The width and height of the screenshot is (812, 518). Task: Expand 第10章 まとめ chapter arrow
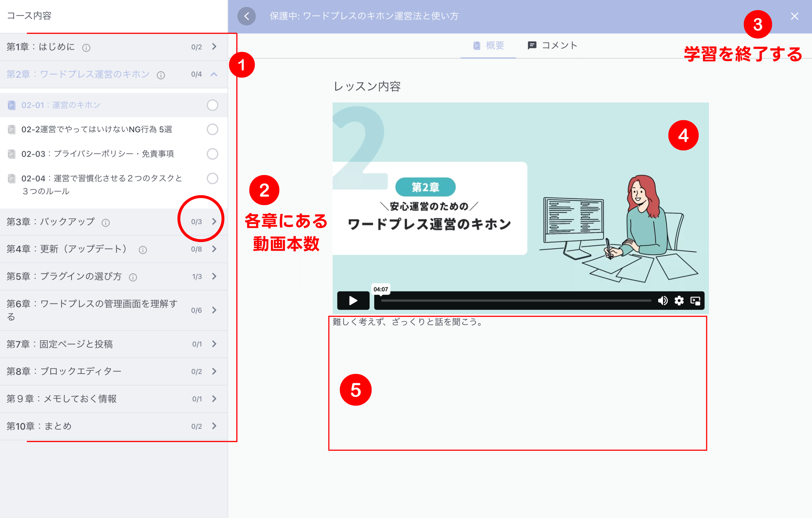click(214, 426)
